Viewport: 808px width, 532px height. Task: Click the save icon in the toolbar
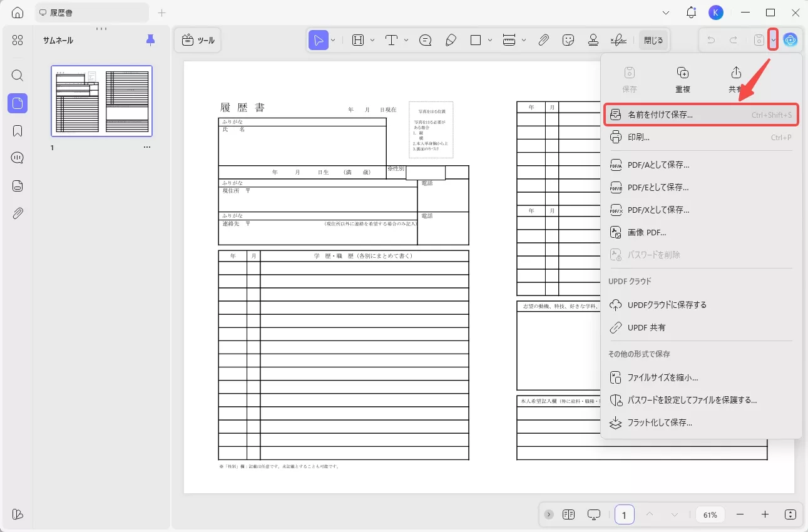click(759, 40)
